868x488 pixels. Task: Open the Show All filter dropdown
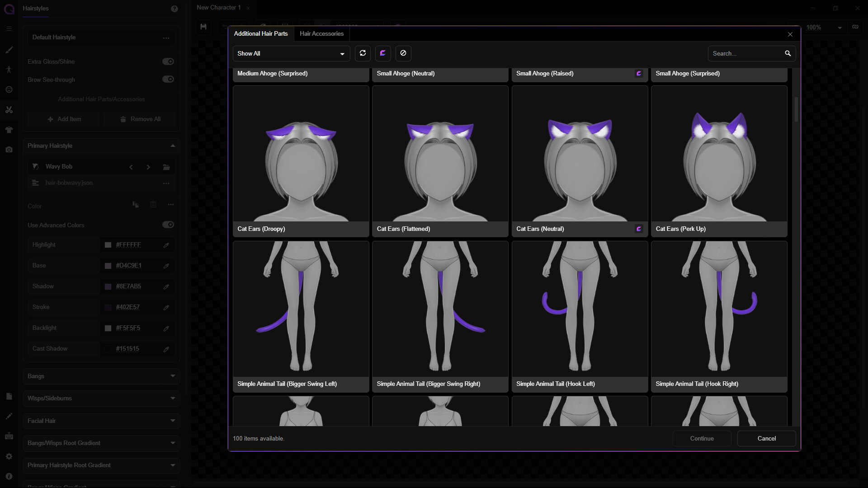click(292, 53)
